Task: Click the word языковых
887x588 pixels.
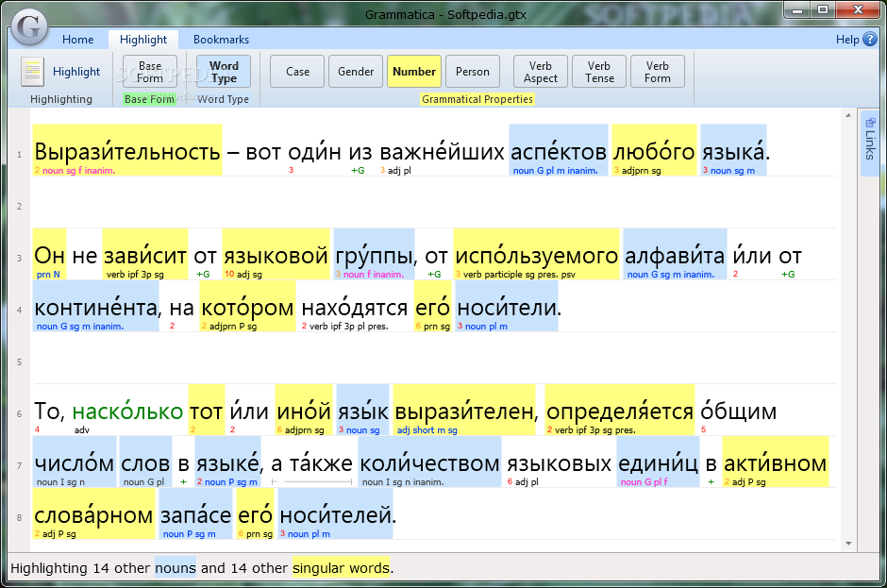Action: (x=559, y=463)
